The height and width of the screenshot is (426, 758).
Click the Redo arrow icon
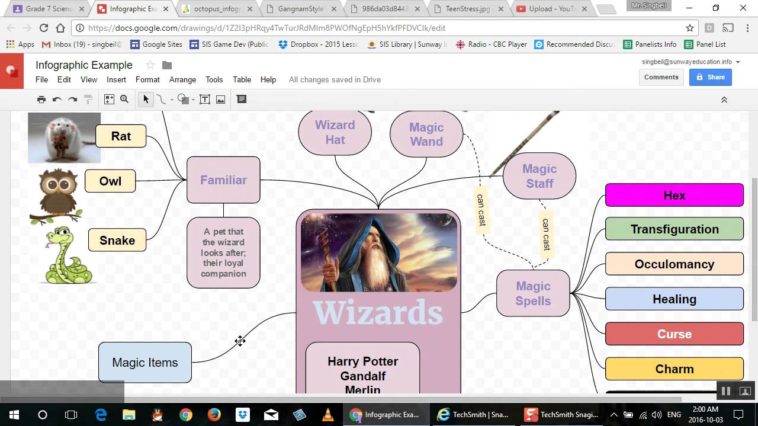[x=72, y=99]
